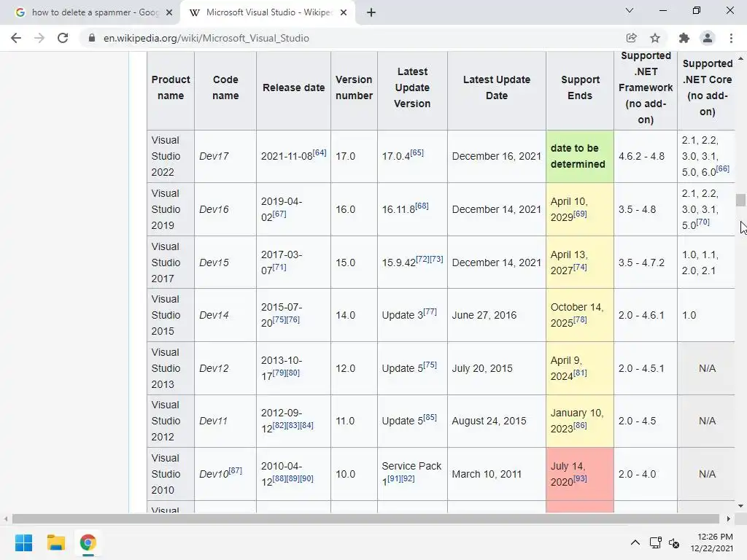The image size is (747, 560).
Task: Select "Latest Update Date" column header
Action: coord(496,87)
